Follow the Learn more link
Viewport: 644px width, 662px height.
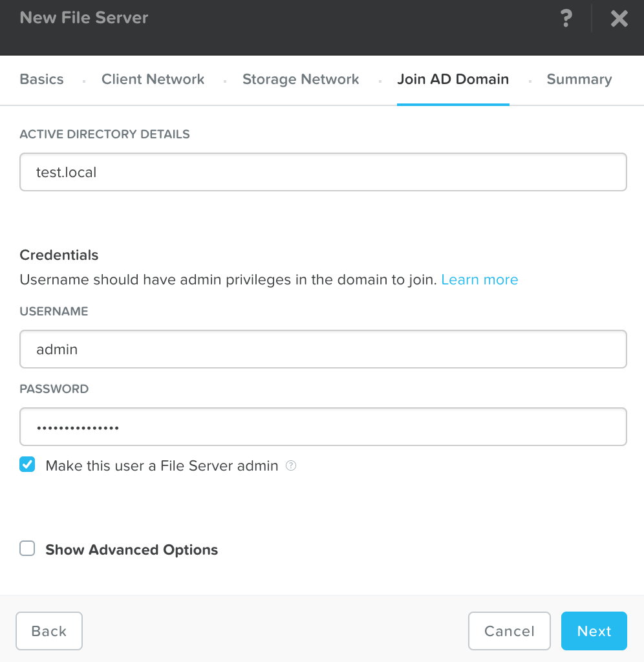(x=479, y=280)
